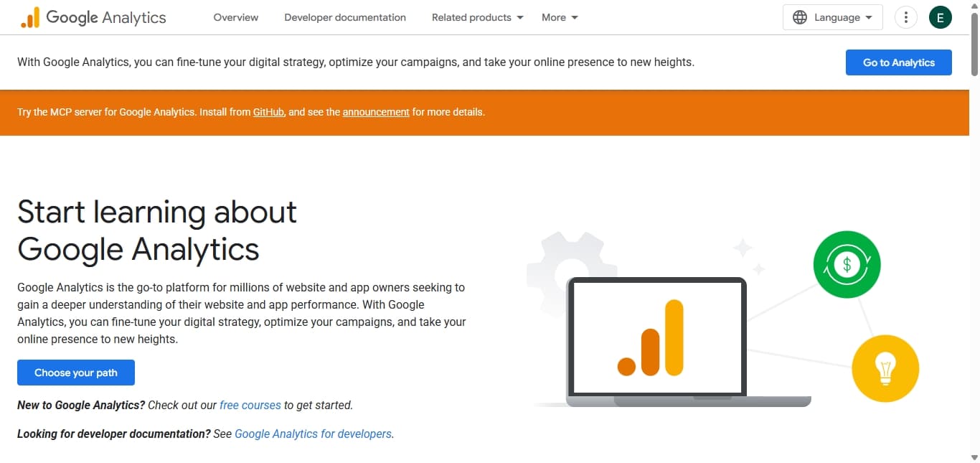980x463 pixels.
Task: Expand the More dropdown menu
Action: [x=560, y=17]
